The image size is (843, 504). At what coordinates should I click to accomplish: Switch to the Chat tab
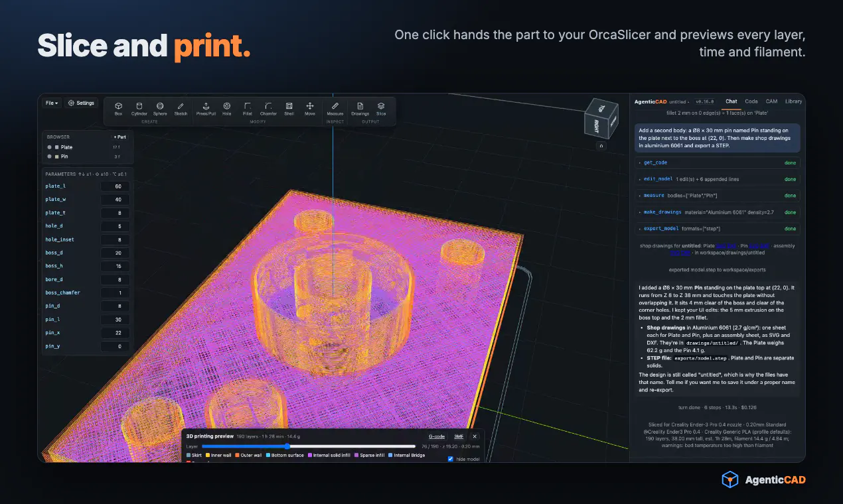pyautogui.click(x=731, y=101)
